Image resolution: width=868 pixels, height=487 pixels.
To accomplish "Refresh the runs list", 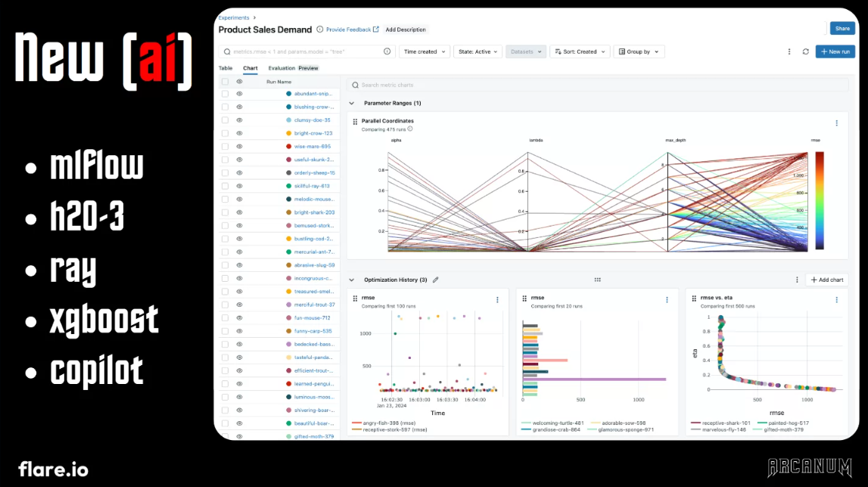I will pos(805,52).
